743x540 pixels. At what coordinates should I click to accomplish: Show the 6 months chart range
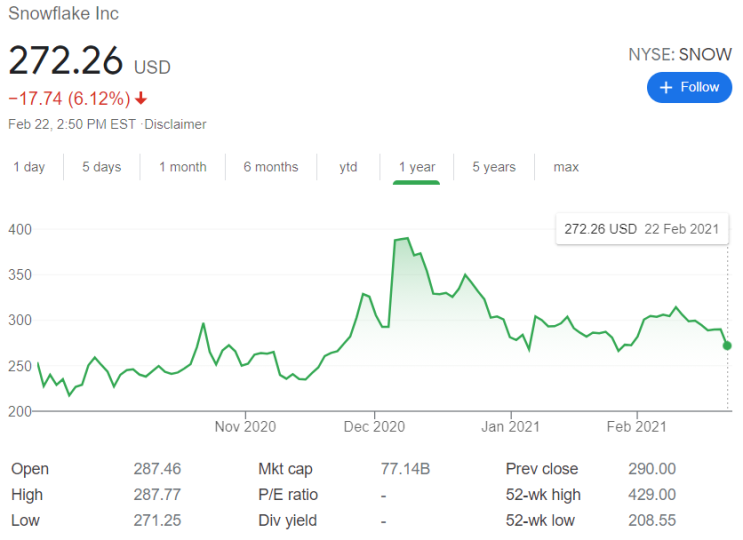[x=271, y=167]
